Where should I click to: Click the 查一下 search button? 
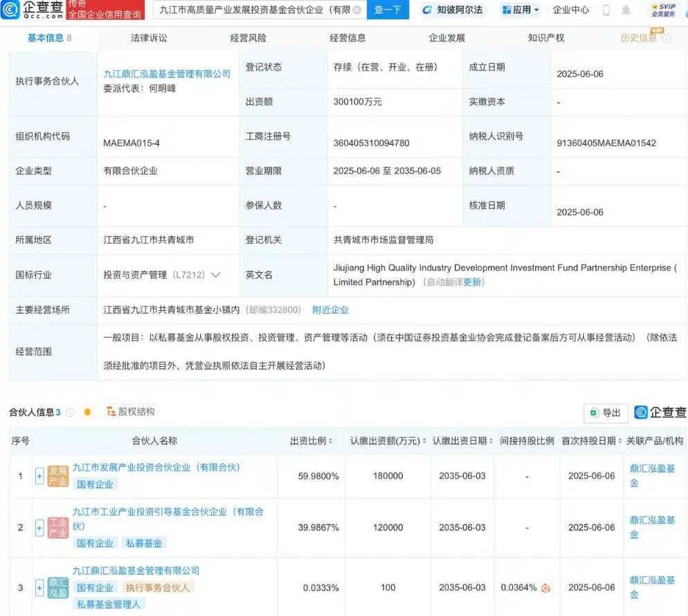point(388,10)
